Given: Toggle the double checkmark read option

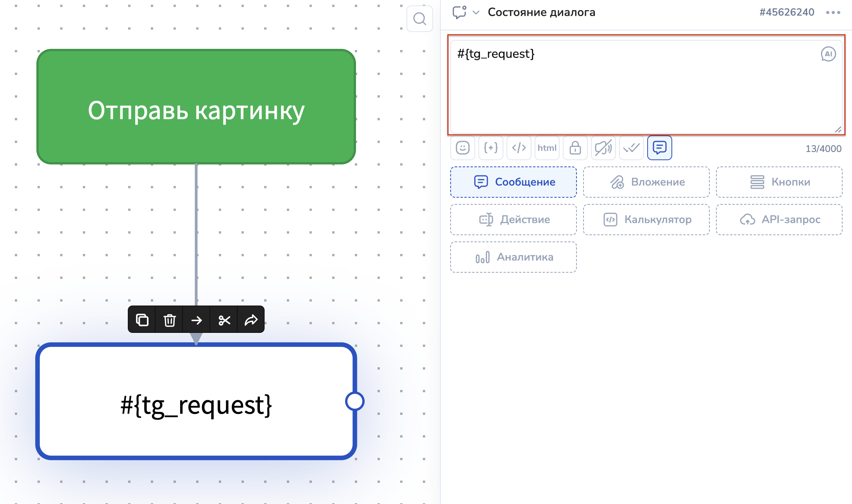Looking at the screenshot, I should pos(632,148).
